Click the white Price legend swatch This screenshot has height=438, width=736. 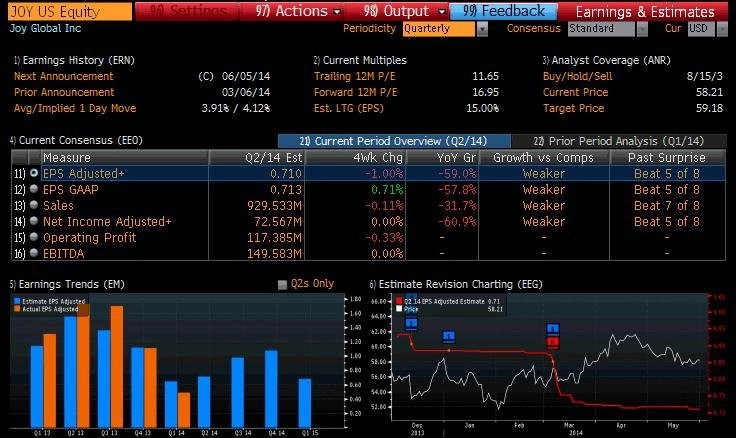[399, 309]
